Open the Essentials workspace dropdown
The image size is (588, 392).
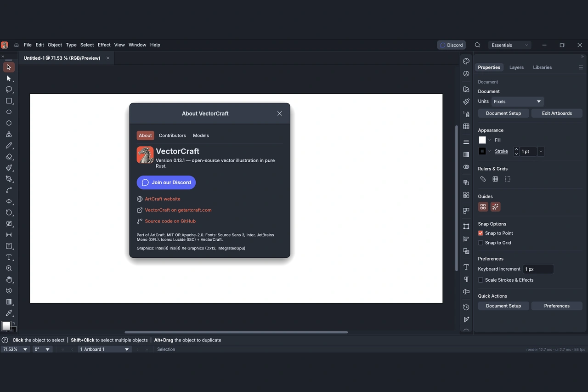coord(510,45)
